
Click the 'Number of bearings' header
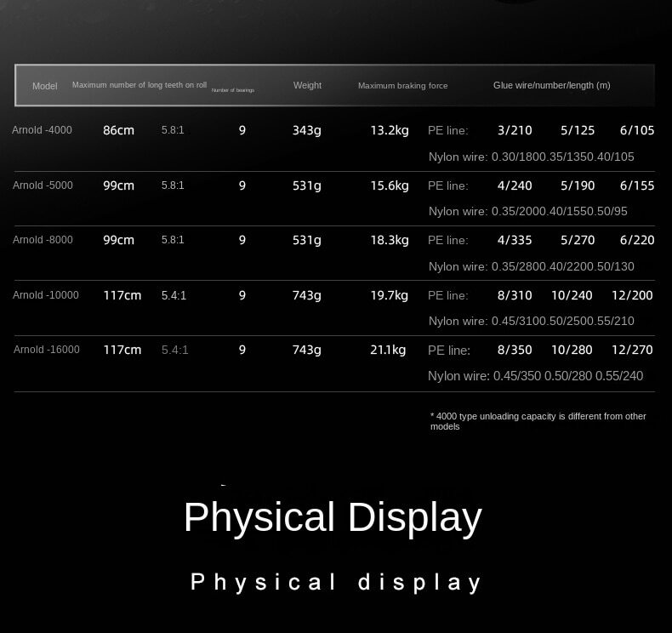coord(233,90)
